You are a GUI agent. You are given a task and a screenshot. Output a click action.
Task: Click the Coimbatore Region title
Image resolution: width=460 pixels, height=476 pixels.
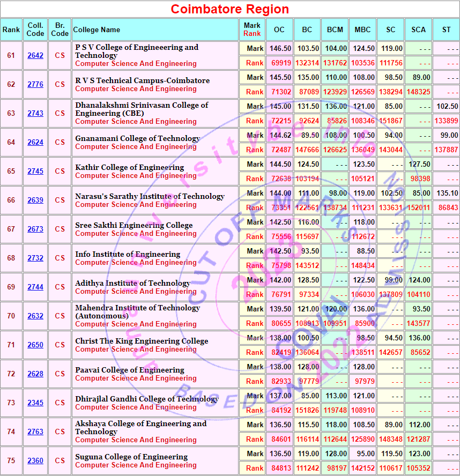click(x=230, y=9)
